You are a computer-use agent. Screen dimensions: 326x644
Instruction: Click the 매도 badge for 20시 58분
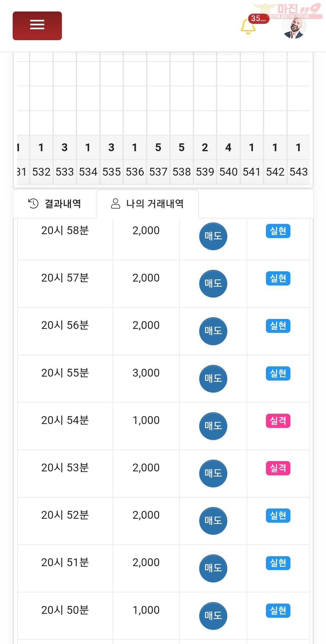tap(213, 236)
